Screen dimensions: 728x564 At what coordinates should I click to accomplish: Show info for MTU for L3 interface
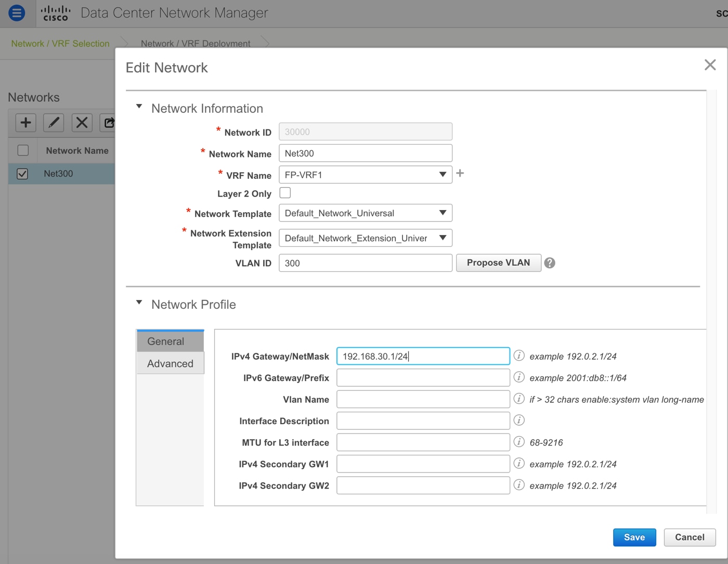pos(519,442)
